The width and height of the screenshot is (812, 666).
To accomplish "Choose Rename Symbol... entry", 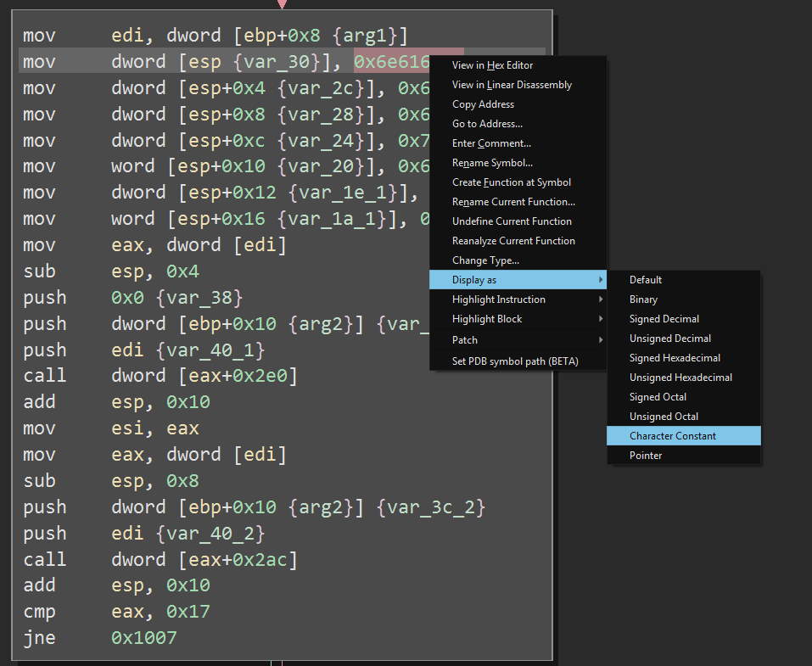I will coord(518,163).
